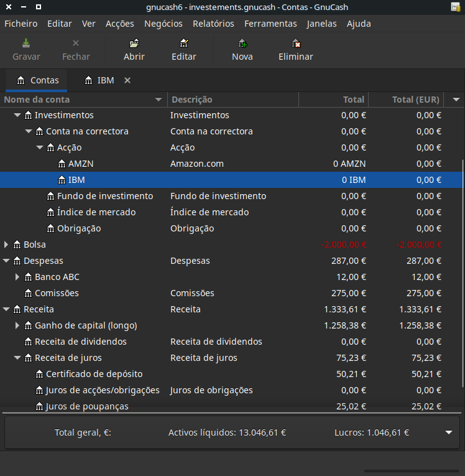The image size is (465, 476).
Task: Open the Relatórios menu
Action: click(x=213, y=24)
